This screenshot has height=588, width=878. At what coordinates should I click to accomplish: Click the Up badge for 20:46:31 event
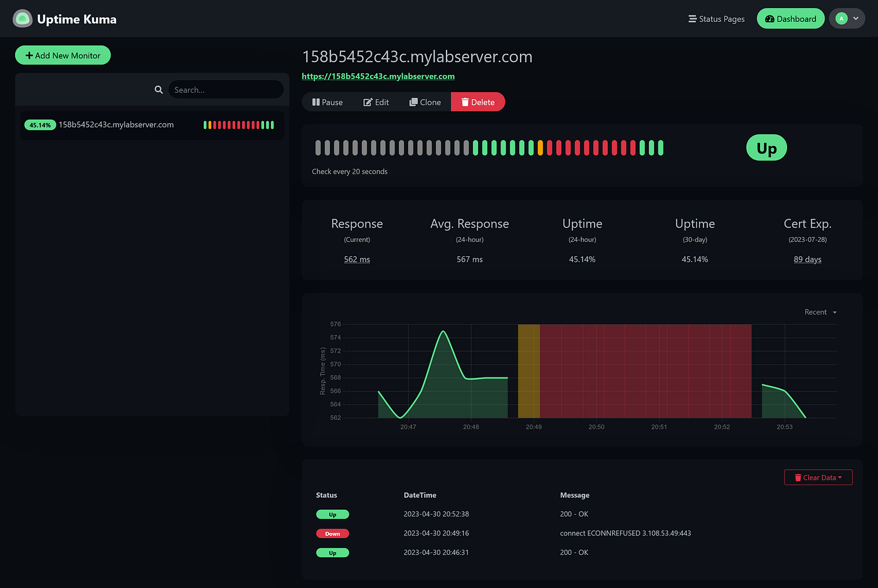[x=332, y=553]
